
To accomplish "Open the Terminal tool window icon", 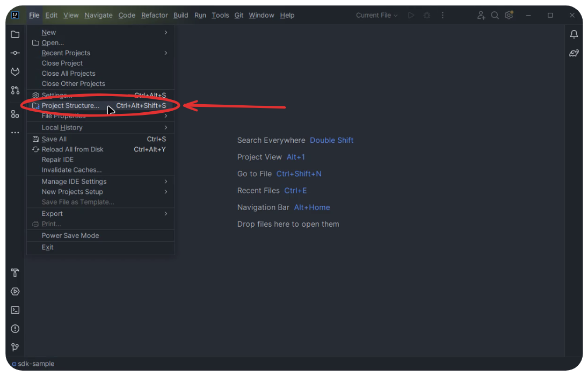I will pyautogui.click(x=15, y=310).
